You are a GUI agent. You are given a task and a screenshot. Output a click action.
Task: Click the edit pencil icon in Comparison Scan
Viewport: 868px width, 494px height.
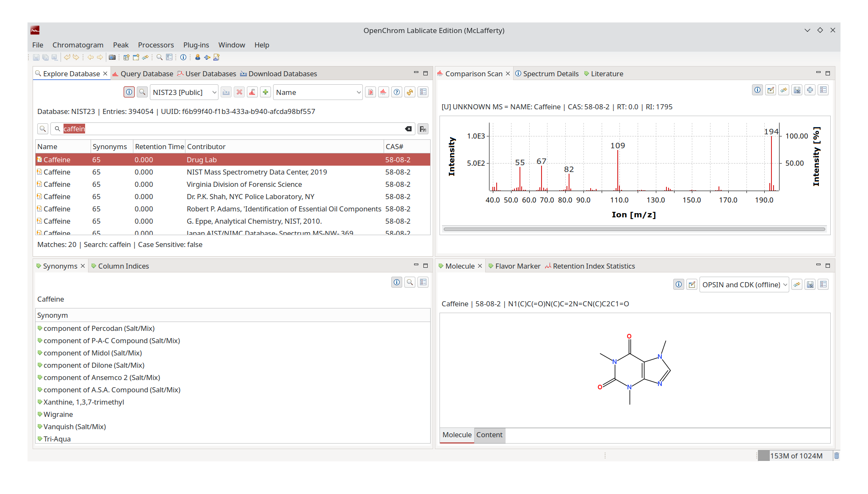click(x=771, y=90)
